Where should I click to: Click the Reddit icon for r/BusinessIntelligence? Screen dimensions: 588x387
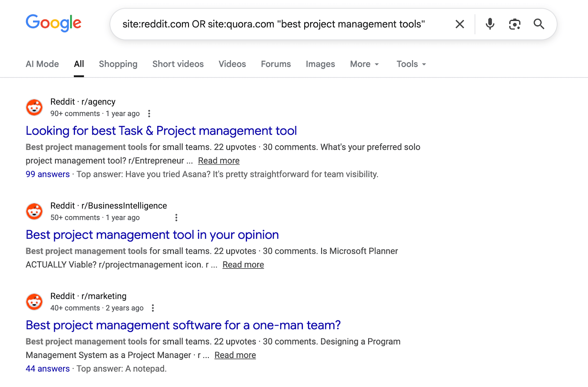coord(34,211)
